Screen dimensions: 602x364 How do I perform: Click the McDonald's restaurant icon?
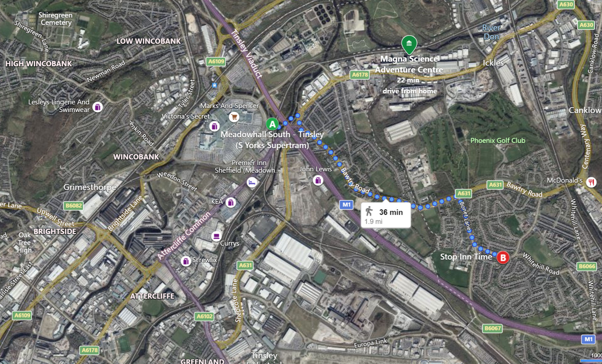pos(591,182)
